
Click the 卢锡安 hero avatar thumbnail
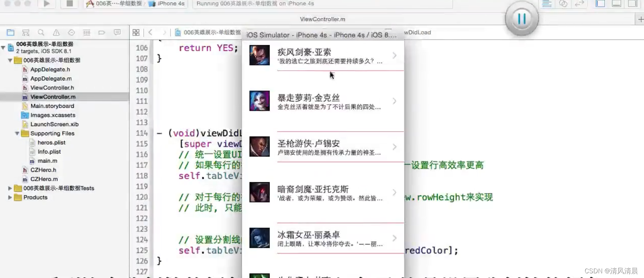coord(260,146)
